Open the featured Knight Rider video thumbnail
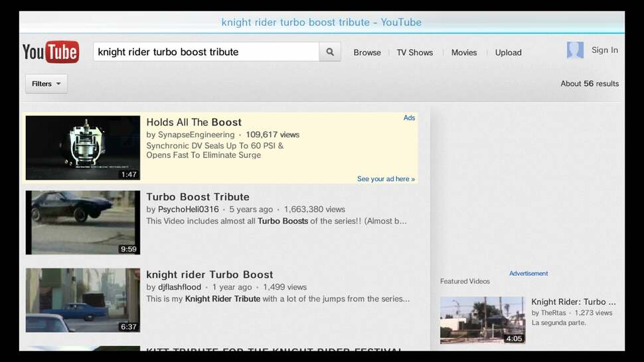644x362 pixels. [483, 320]
